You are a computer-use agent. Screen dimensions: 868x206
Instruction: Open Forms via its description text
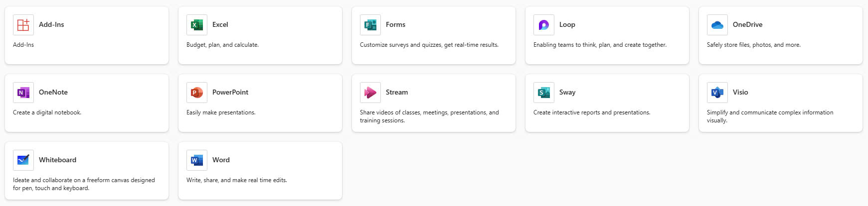tap(429, 45)
